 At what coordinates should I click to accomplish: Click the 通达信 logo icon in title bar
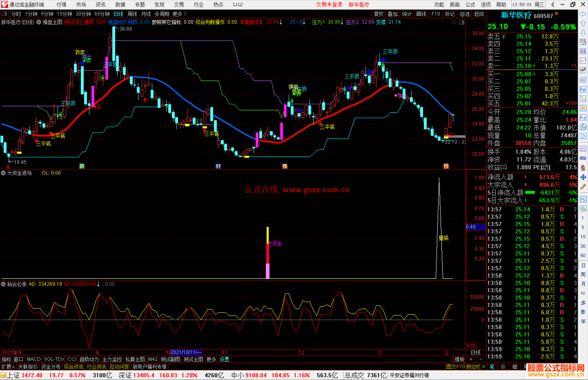coord(4,4)
